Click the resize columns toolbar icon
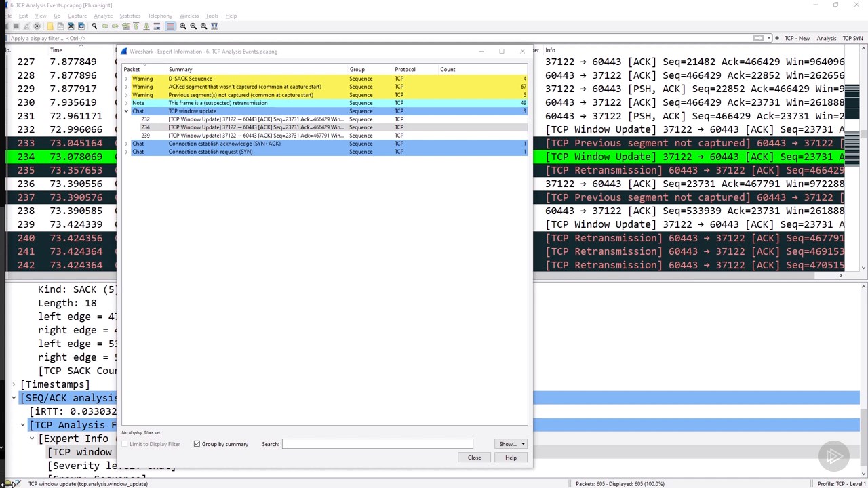 [x=214, y=26]
